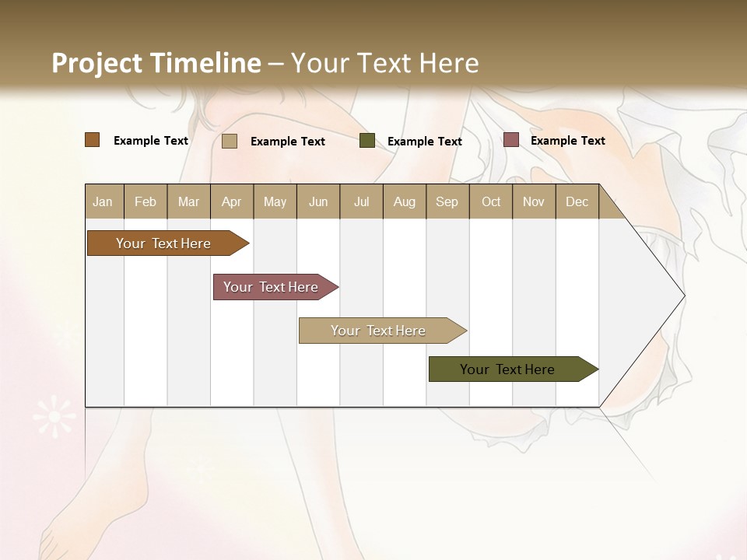Select the mauve legend color square
This screenshot has height=560, width=747.
tap(510, 140)
